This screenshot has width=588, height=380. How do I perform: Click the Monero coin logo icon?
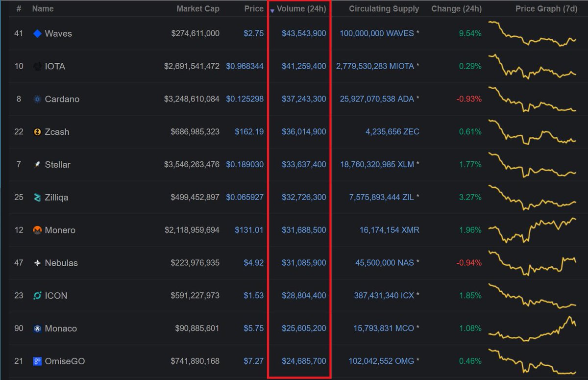point(37,230)
